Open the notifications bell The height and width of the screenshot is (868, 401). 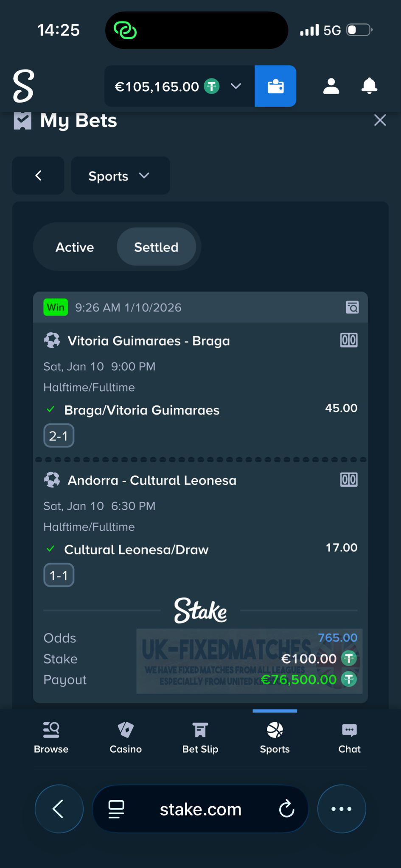tap(369, 86)
